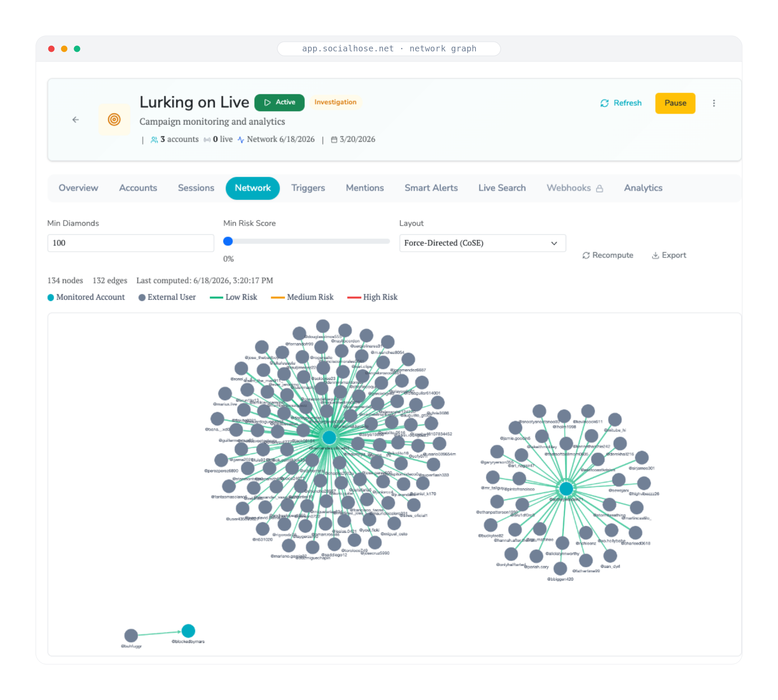This screenshot has width=778, height=700.
Task: Open the Sessions tab
Action: (x=196, y=188)
